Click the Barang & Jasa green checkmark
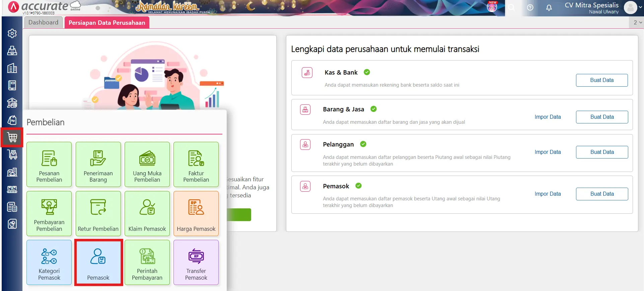This screenshot has height=291, width=644. point(373,109)
